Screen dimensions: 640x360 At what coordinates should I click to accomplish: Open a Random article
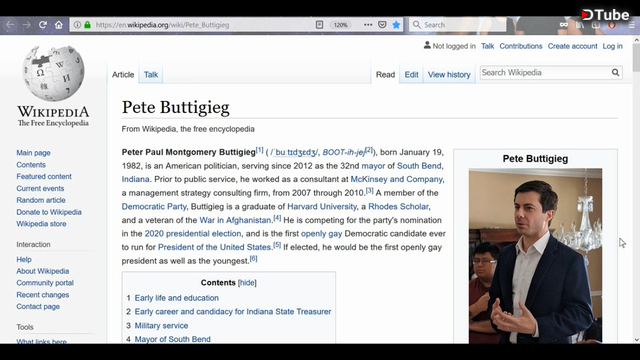[x=41, y=200]
